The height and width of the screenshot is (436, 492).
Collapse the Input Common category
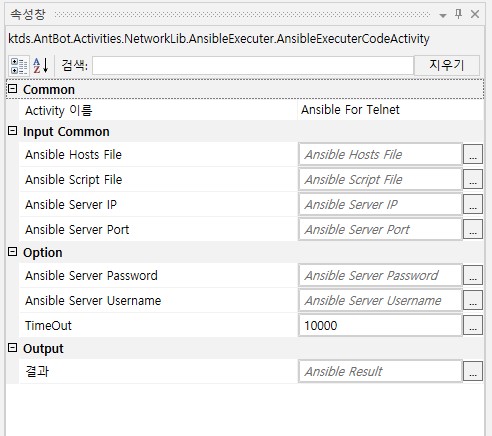[x=12, y=131]
